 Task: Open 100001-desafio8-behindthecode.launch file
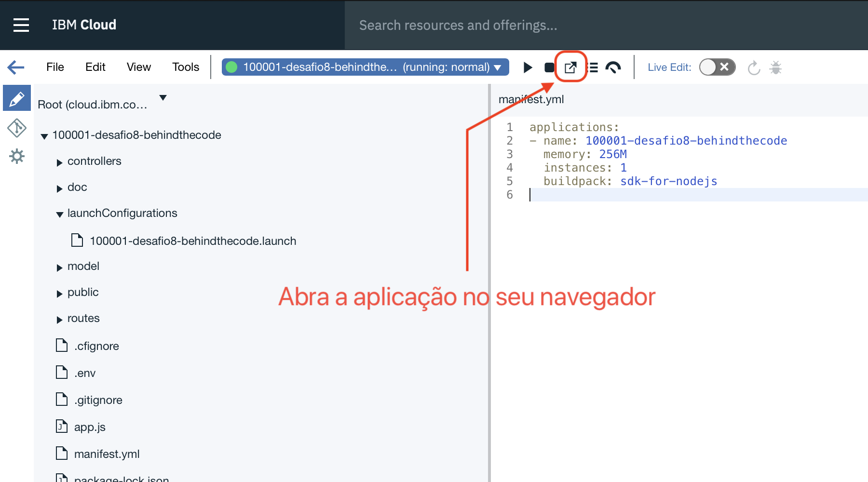pyautogui.click(x=193, y=241)
